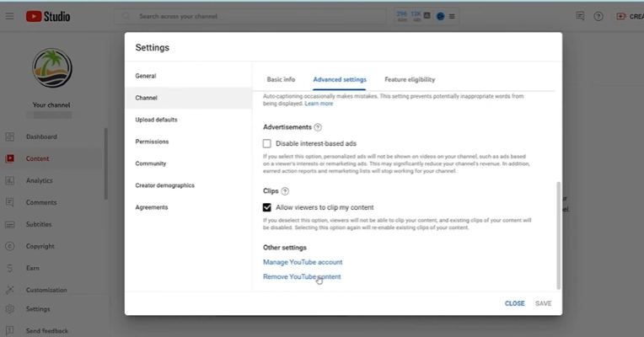Enable Disable interest-based ads checkbox
644x337 pixels.
coord(267,144)
